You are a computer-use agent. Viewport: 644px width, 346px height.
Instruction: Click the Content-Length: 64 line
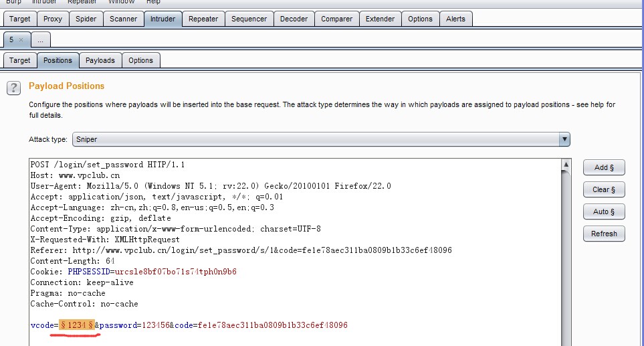pyautogui.click(x=73, y=261)
